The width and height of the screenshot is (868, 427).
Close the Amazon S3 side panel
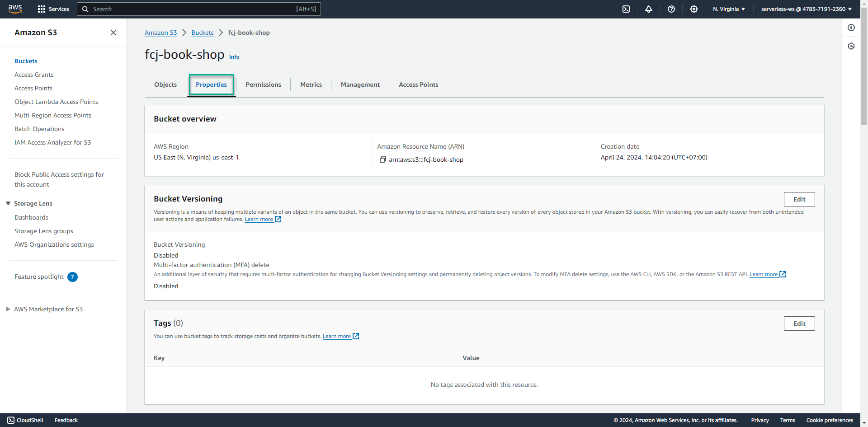113,33
